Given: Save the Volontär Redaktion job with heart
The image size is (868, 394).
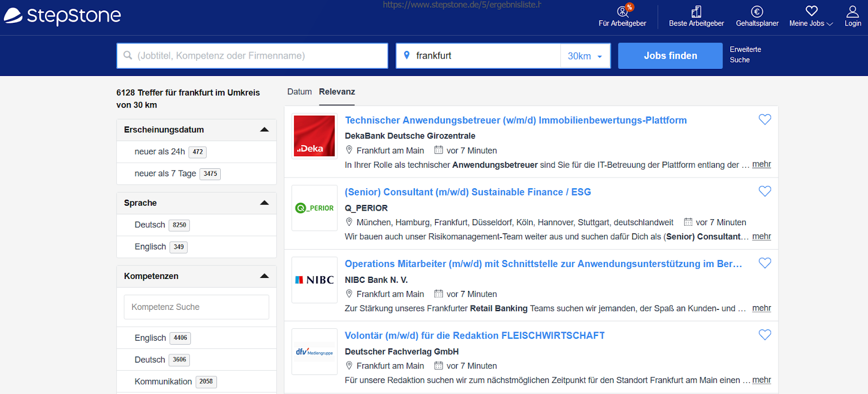Looking at the screenshot, I should click(764, 335).
